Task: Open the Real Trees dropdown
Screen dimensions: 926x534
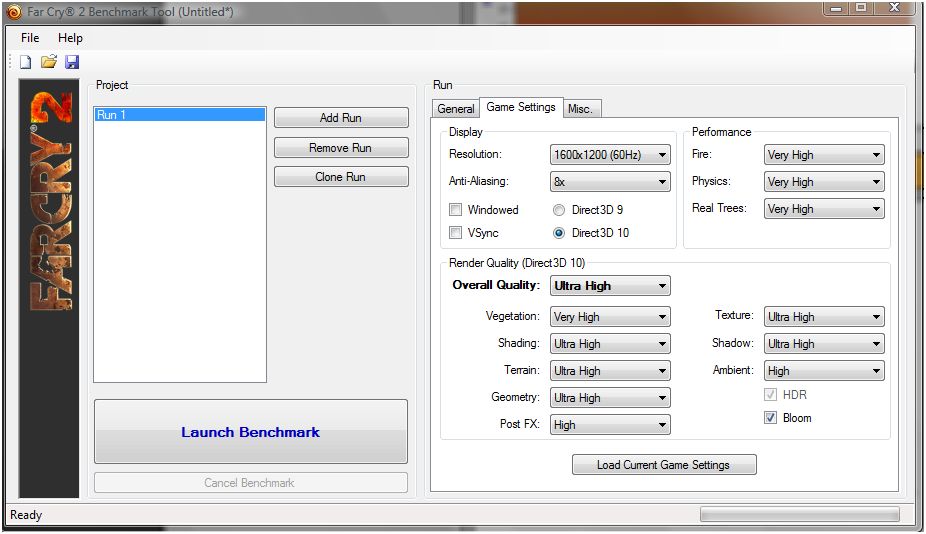Action: (824, 209)
